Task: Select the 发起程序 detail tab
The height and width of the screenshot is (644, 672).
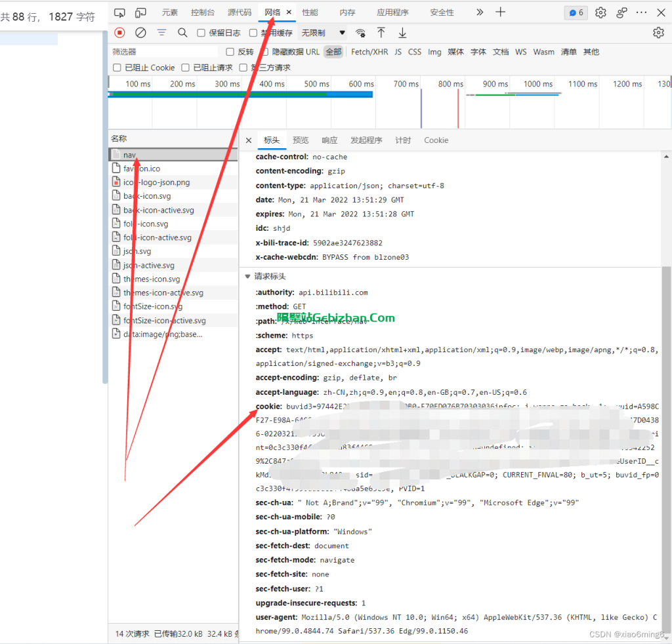Action: click(x=366, y=140)
